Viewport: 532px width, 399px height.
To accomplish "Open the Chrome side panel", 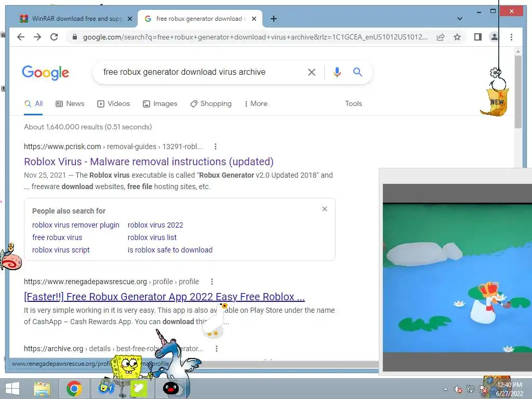I will tap(478, 37).
